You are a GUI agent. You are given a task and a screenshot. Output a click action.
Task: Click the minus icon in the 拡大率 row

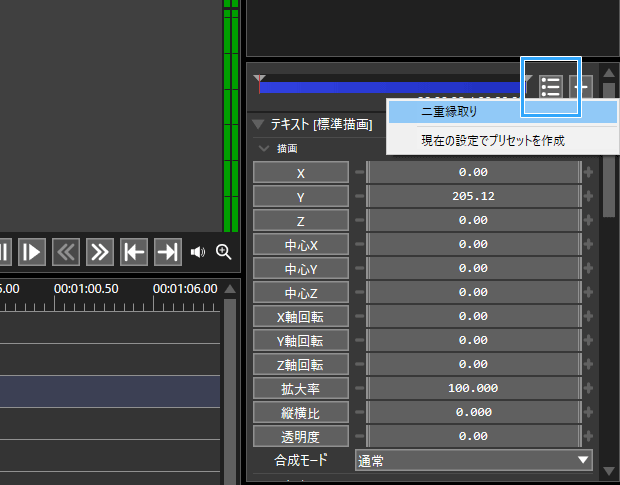[x=359, y=388]
